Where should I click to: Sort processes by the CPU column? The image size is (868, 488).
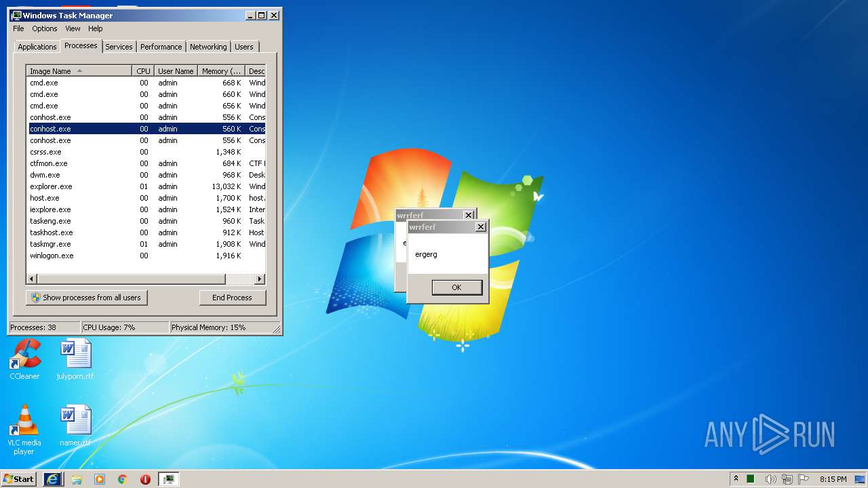143,71
